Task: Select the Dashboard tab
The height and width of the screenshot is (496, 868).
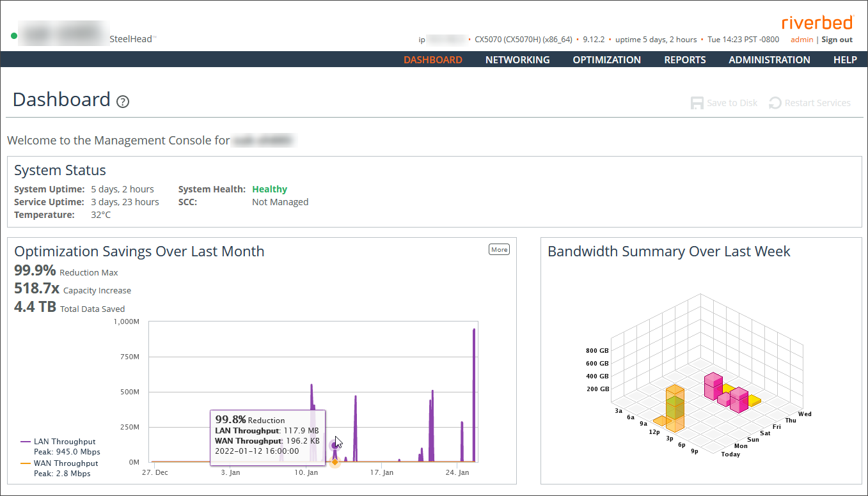Action: [432, 59]
